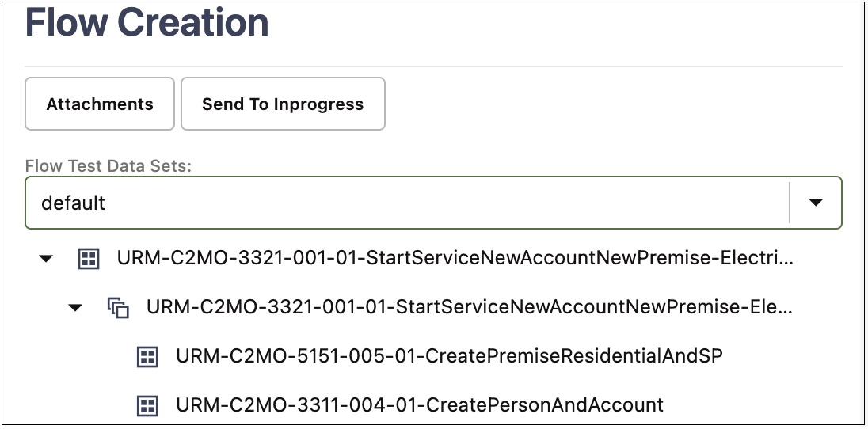Select URM-C2MO-3311-004-01-CreatePersonAndAccount item
Screen dimensions: 868x429
pos(420,404)
